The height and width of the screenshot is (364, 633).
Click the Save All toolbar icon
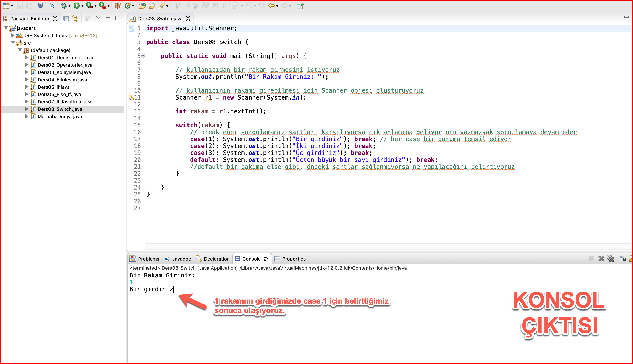pyautogui.click(x=29, y=6)
